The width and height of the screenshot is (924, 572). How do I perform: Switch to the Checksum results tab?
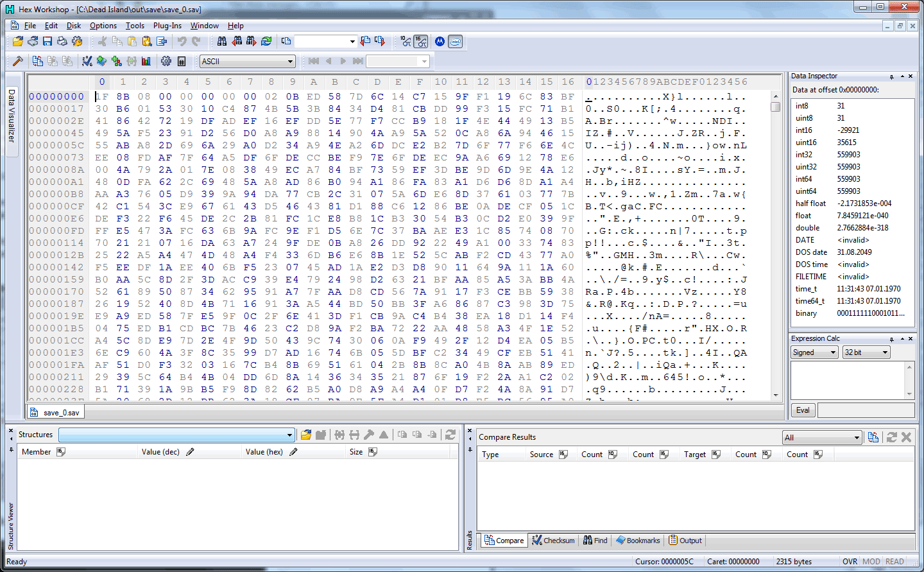point(553,541)
